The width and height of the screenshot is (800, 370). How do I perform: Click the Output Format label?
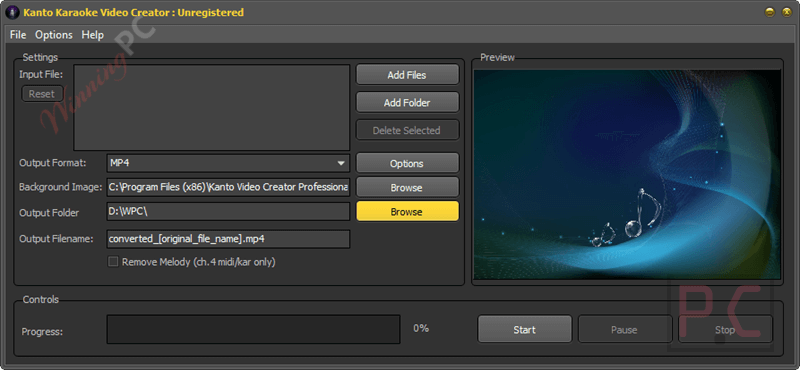tap(53, 163)
